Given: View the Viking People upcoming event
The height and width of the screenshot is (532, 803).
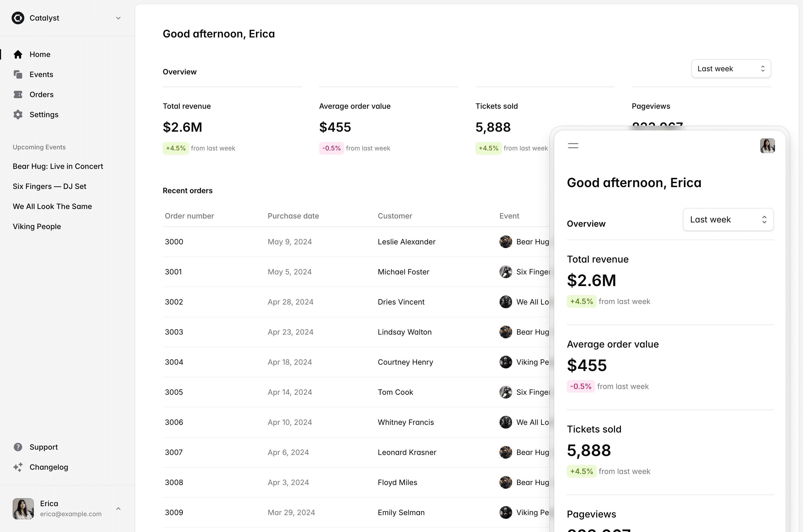Looking at the screenshot, I should 37,226.
